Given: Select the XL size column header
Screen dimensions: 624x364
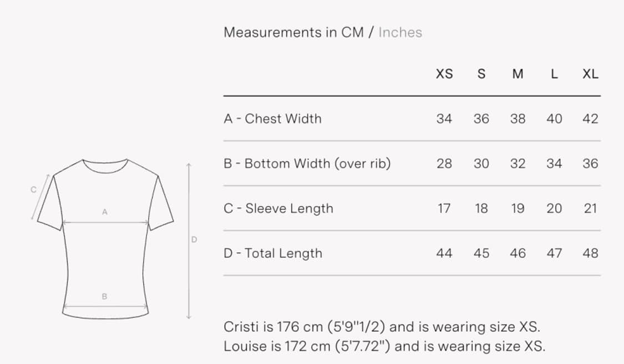Looking at the screenshot, I should click(591, 74).
